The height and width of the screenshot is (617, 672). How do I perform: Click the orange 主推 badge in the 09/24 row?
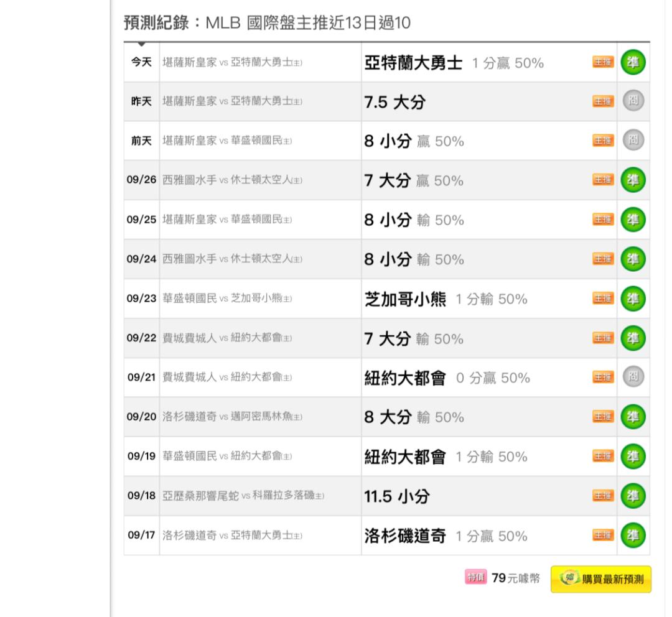[x=603, y=259]
